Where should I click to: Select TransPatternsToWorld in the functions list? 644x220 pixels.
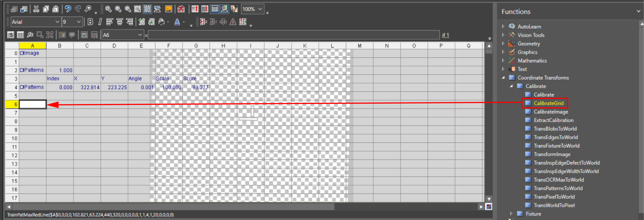[x=558, y=188]
